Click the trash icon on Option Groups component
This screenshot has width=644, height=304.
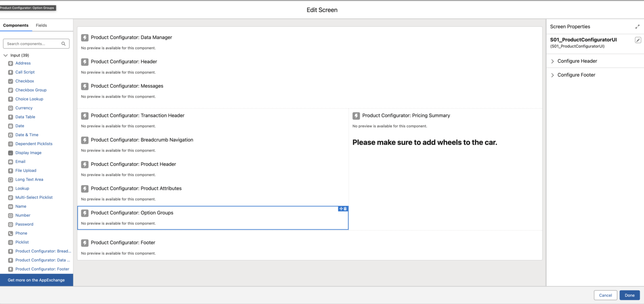(x=345, y=209)
